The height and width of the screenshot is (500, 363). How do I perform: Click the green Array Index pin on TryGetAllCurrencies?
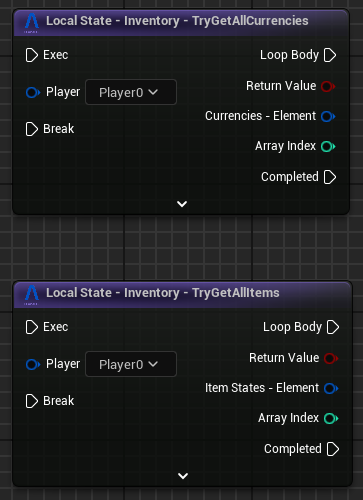click(328, 146)
